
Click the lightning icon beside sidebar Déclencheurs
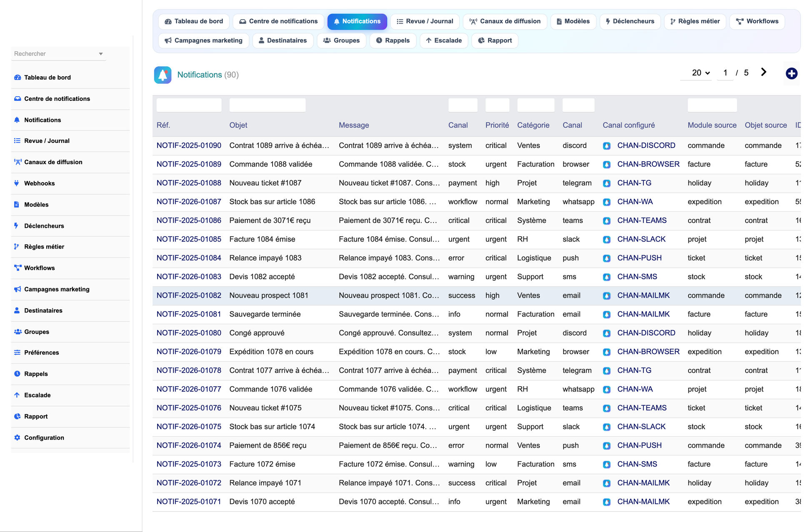(16, 226)
